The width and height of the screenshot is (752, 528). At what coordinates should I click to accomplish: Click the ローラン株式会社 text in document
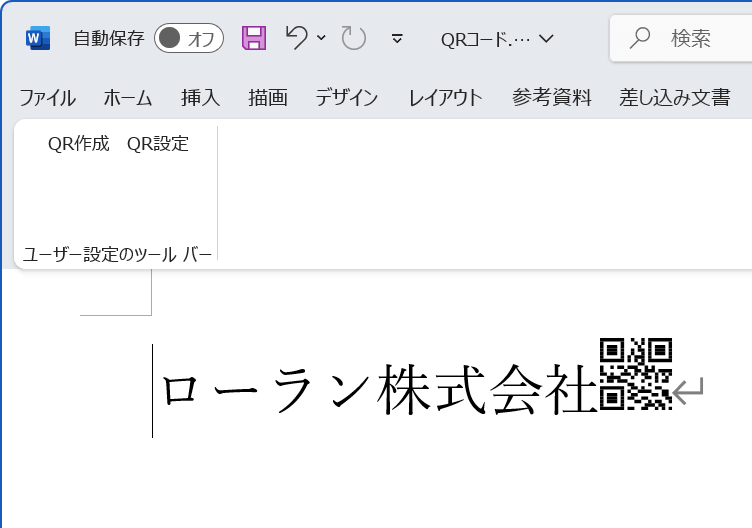[x=379, y=389]
